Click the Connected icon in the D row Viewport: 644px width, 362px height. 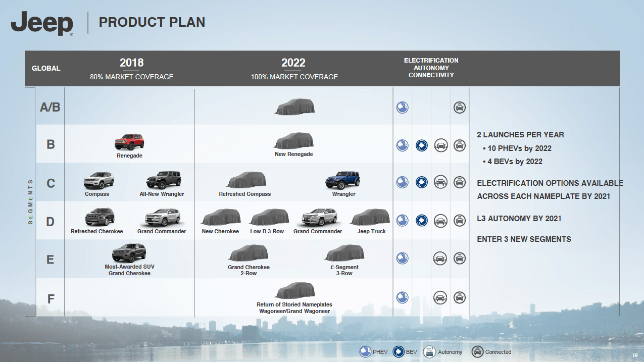pos(460,221)
